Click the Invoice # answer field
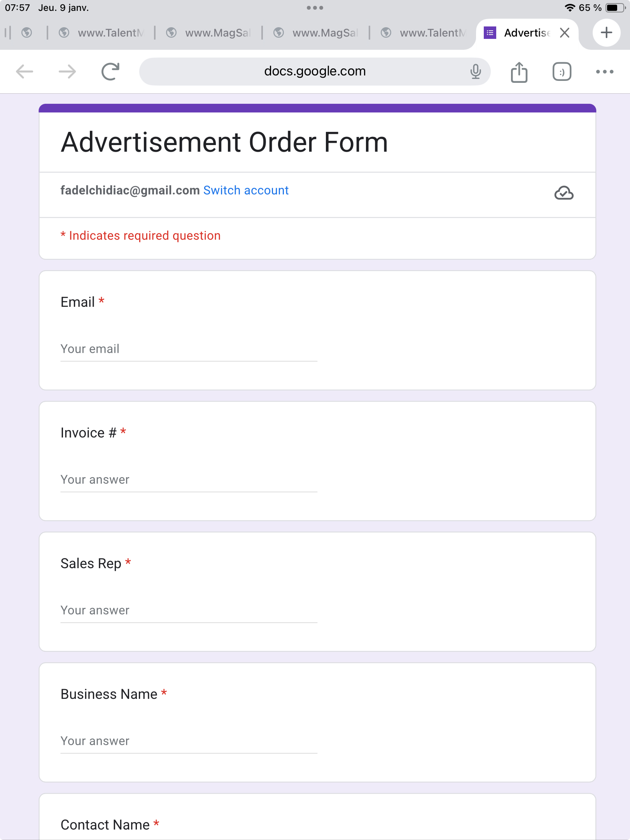 (x=189, y=480)
